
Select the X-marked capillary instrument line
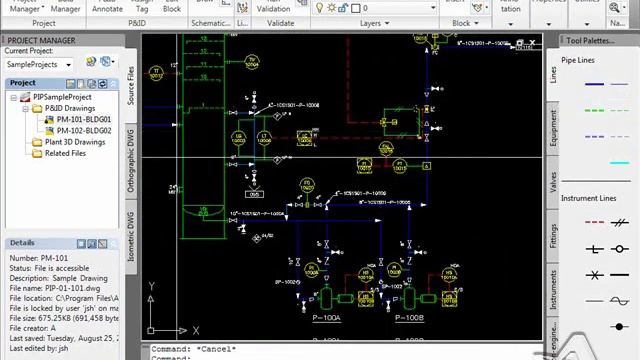pyautogui.click(x=594, y=275)
